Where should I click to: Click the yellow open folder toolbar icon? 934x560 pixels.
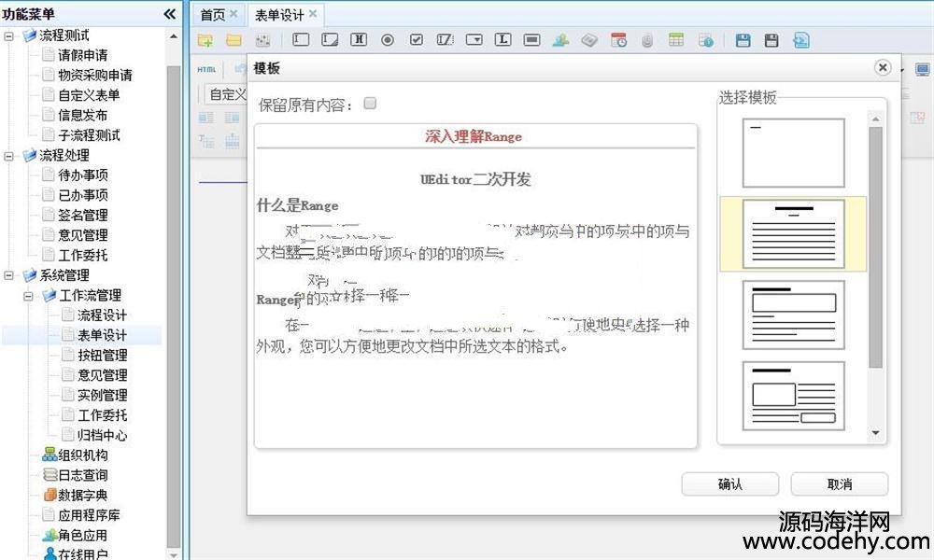[x=233, y=40]
